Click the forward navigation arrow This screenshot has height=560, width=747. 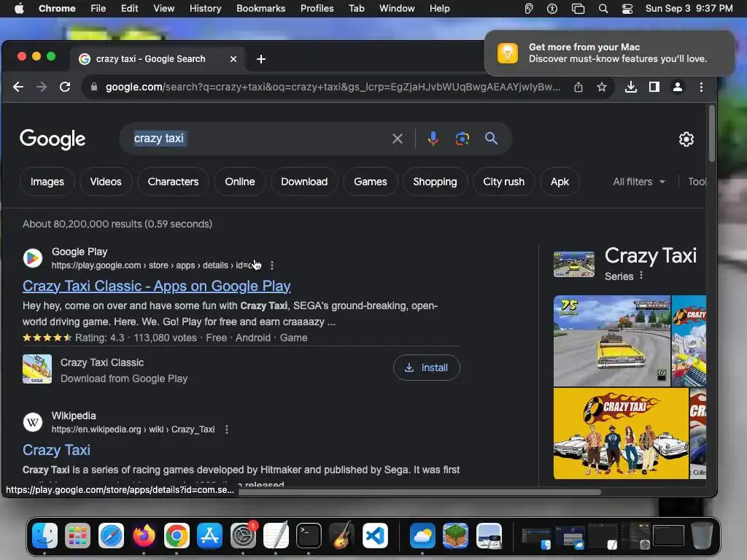(x=42, y=87)
